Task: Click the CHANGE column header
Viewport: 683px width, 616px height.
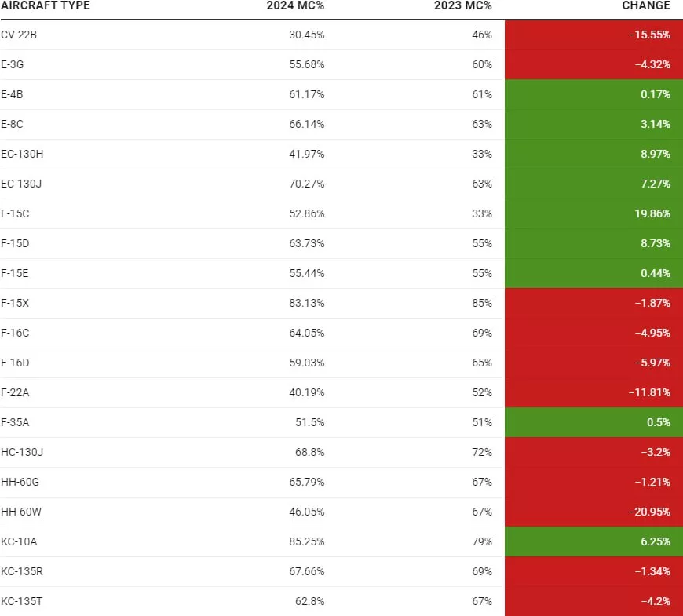Action: coord(646,5)
